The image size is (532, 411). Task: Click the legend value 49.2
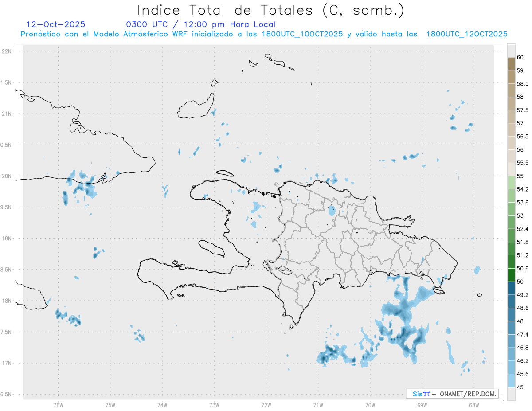[x=523, y=295]
